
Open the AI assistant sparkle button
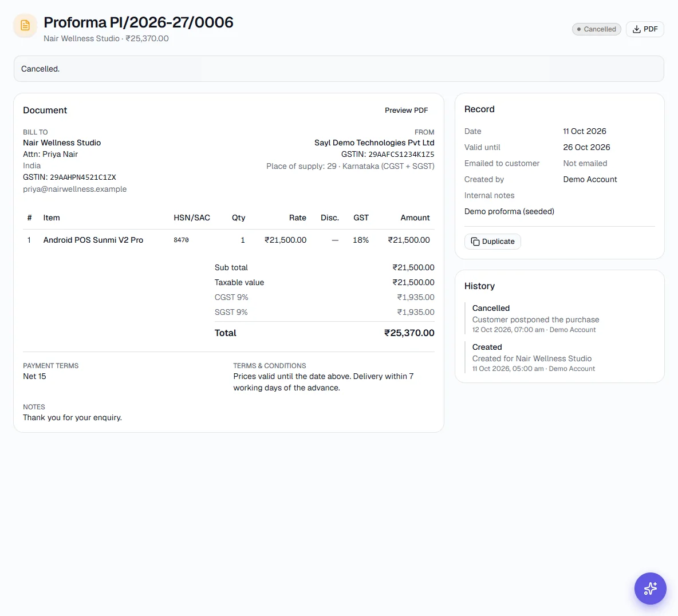tap(650, 589)
